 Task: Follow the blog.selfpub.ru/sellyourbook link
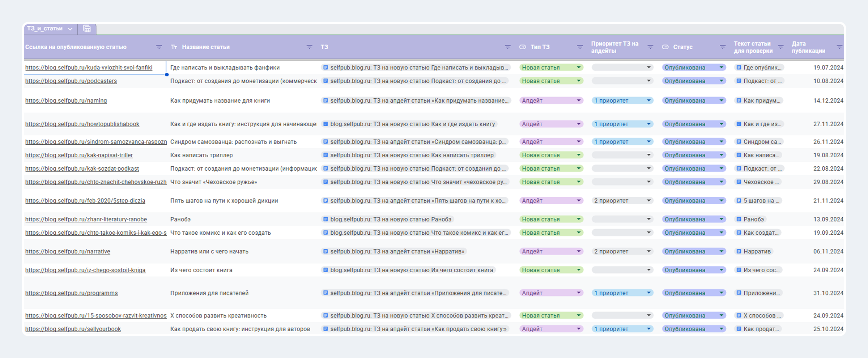coord(73,329)
